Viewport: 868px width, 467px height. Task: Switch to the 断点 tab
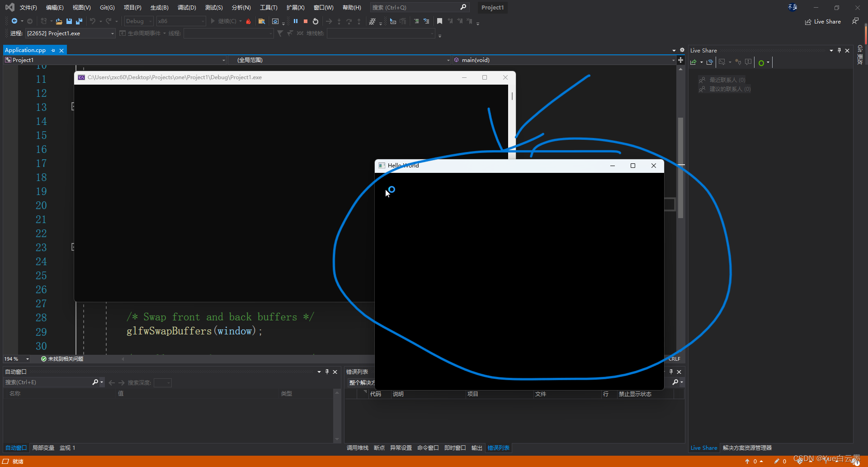[379, 448]
